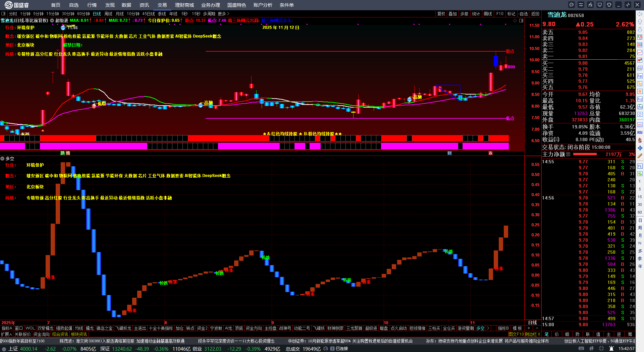Toggle the 画线 drawing mode
This screenshot has width=644, height=352.
click(x=488, y=14)
